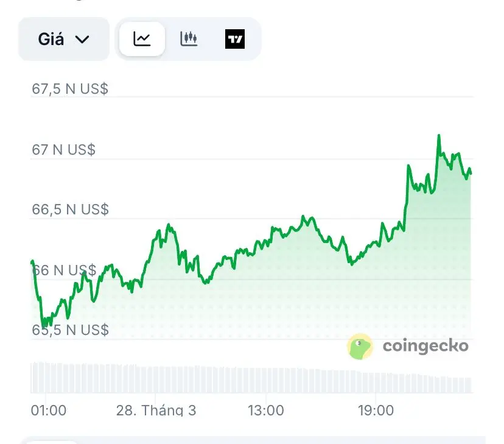Click the highest peak of the price line

(438, 136)
